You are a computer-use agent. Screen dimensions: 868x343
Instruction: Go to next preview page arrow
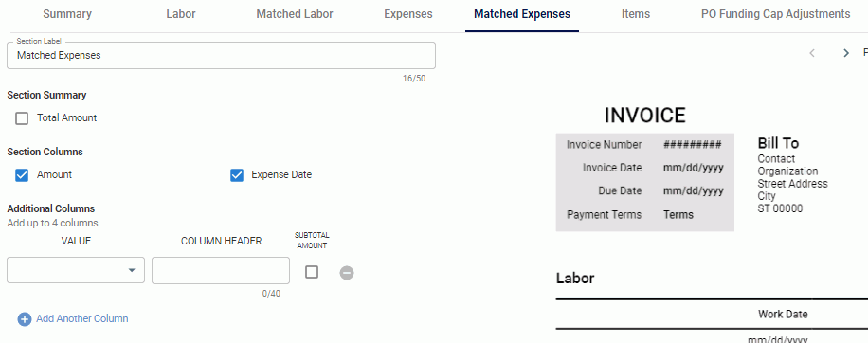click(x=846, y=53)
